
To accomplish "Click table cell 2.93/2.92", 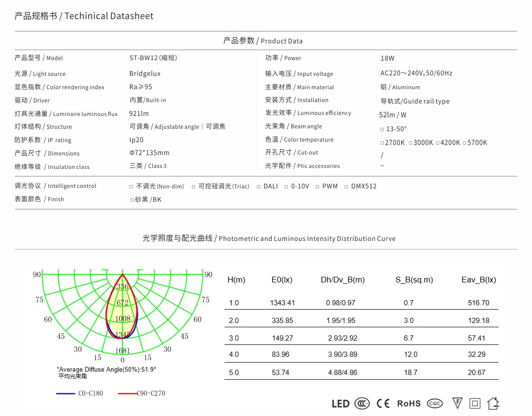I will click(342, 338).
